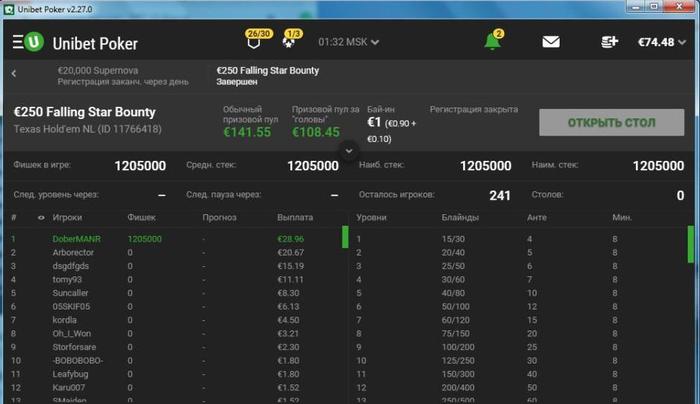Open the 01:32 MSK time zone dropdown

click(x=349, y=42)
